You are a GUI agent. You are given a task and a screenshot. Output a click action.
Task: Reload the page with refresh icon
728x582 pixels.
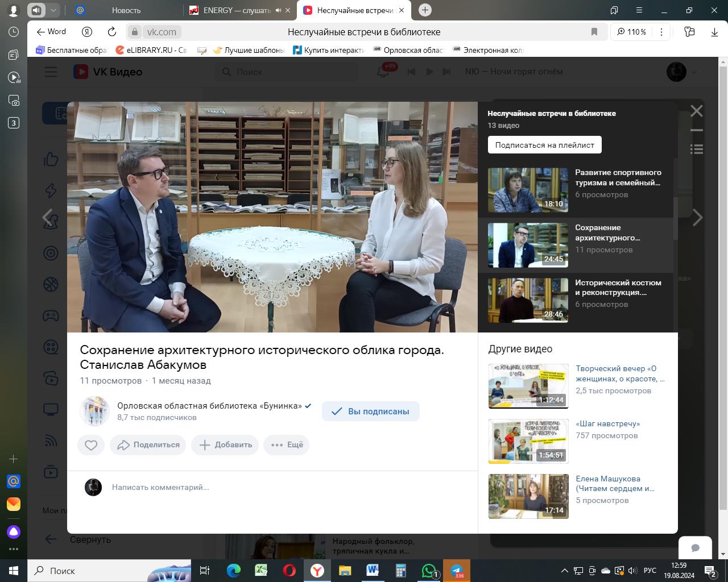112,32
